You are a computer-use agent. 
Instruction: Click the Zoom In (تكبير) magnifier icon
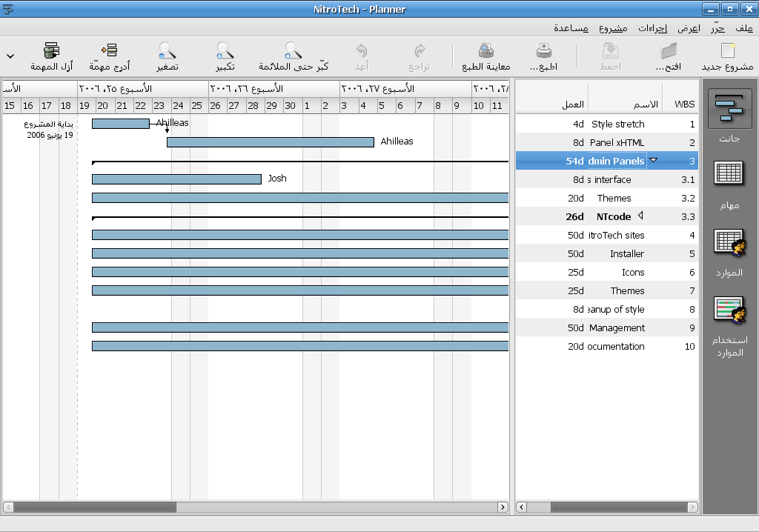pos(225,51)
